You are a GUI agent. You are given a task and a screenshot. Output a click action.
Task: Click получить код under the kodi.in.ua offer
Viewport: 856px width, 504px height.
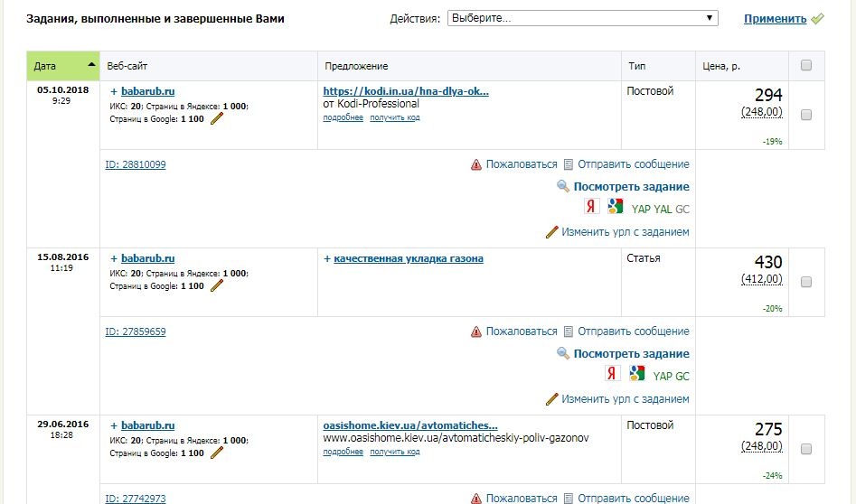point(395,117)
